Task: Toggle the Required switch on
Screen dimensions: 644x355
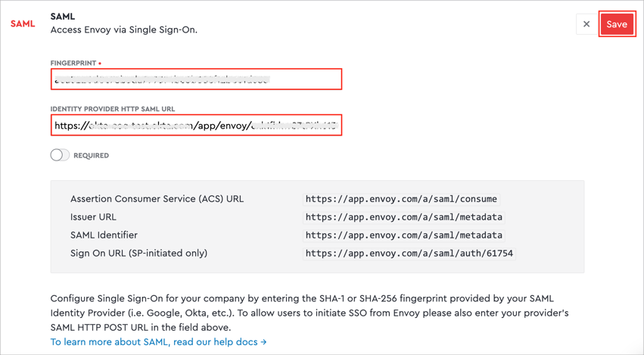Action: (60, 155)
